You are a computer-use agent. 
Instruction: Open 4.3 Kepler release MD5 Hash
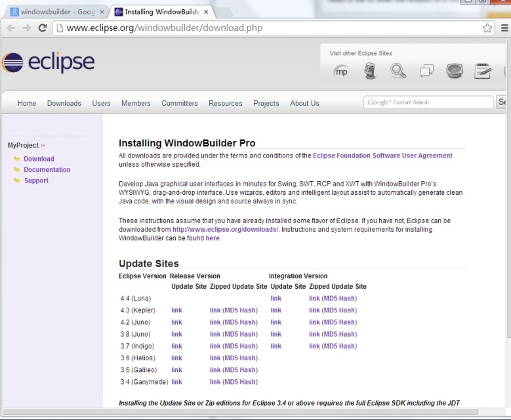point(240,310)
